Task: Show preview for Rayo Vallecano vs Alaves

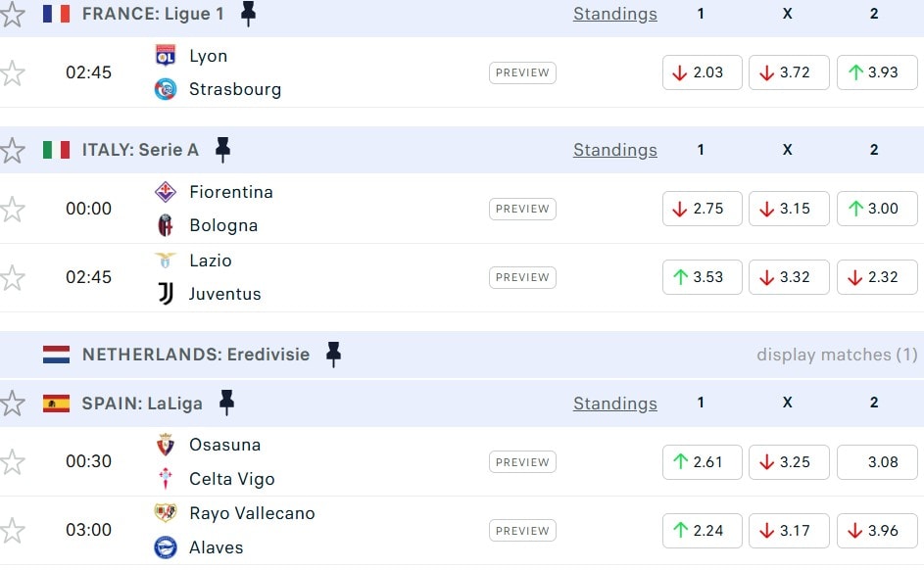Action: click(x=522, y=531)
